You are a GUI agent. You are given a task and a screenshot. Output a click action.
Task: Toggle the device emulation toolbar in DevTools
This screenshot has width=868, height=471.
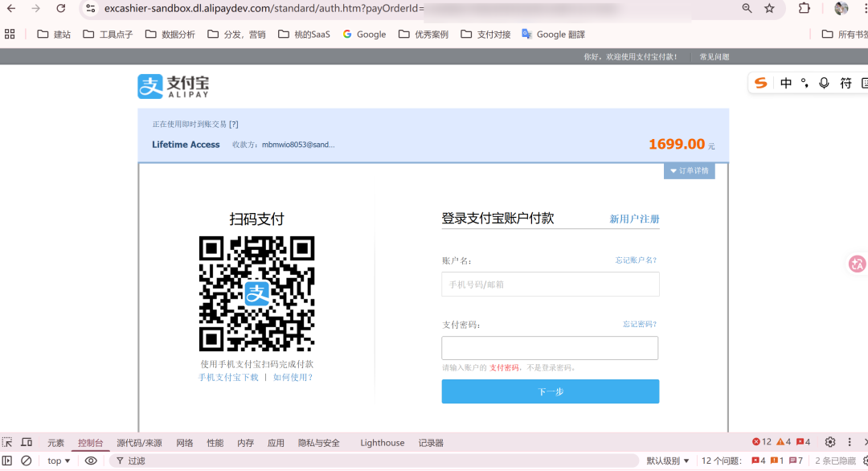tap(27, 441)
